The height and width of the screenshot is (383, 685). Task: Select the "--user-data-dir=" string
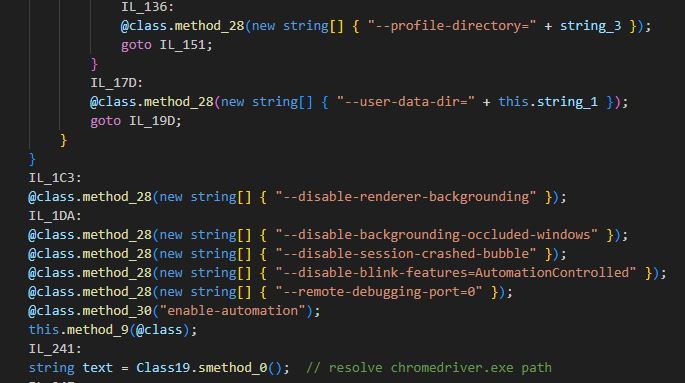[405, 102]
